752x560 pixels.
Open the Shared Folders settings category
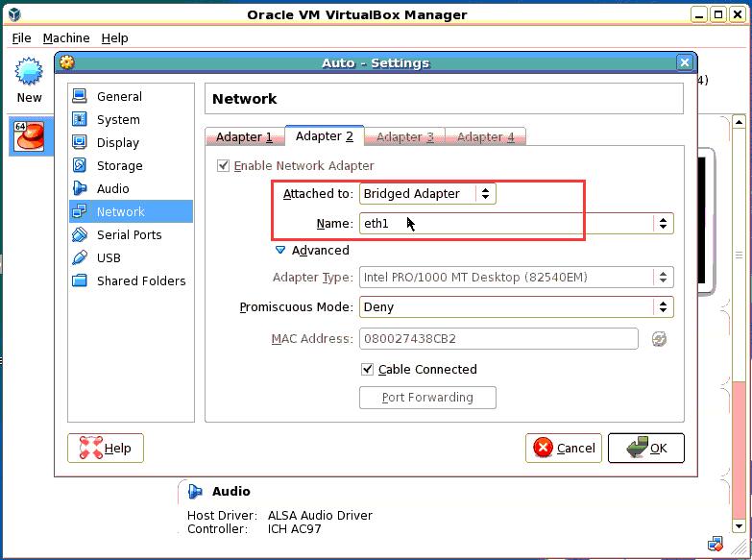tap(131, 280)
